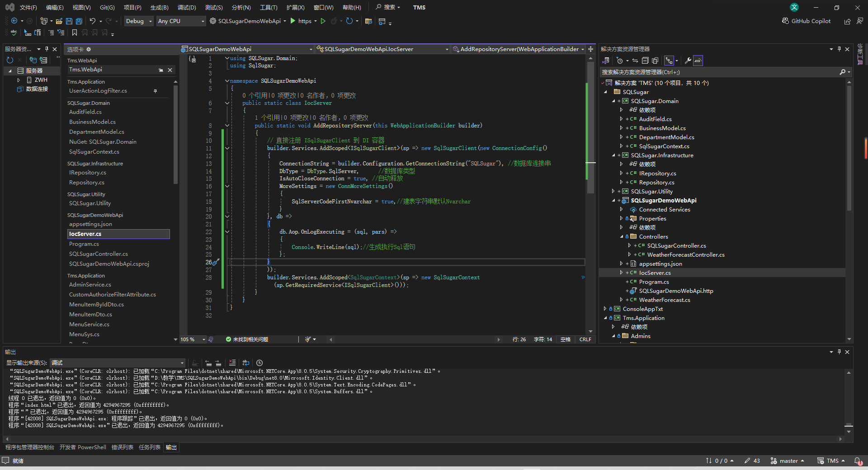Viewport: 868px width, 470px height.
Task: Click the notifications bell in status bar
Action: click(857, 461)
